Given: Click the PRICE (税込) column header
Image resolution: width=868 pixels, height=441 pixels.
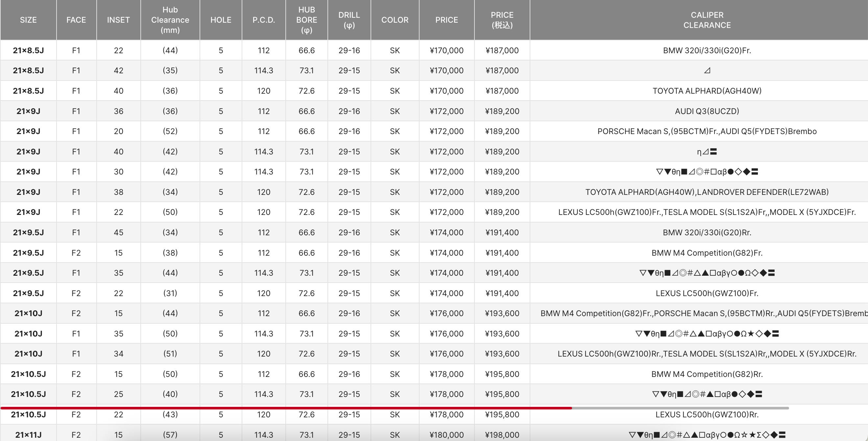Looking at the screenshot, I should [502, 20].
